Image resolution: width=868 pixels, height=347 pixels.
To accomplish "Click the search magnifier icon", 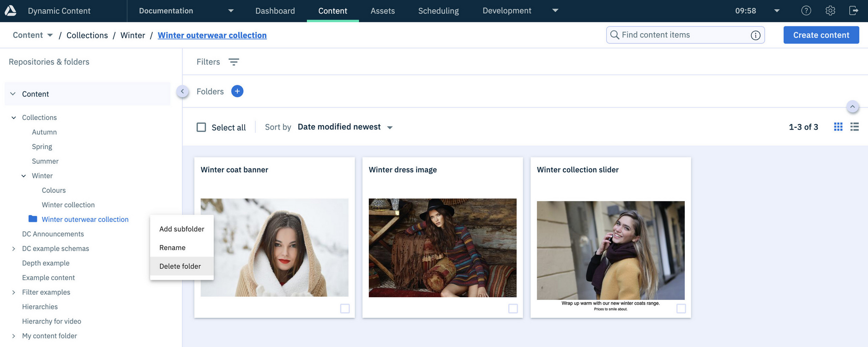I will pyautogui.click(x=615, y=35).
